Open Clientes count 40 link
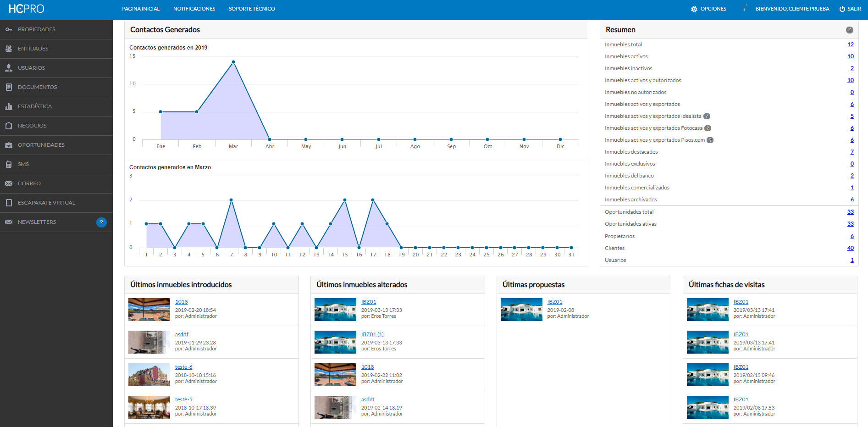Viewport: 868px width, 427px height. [x=851, y=248]
